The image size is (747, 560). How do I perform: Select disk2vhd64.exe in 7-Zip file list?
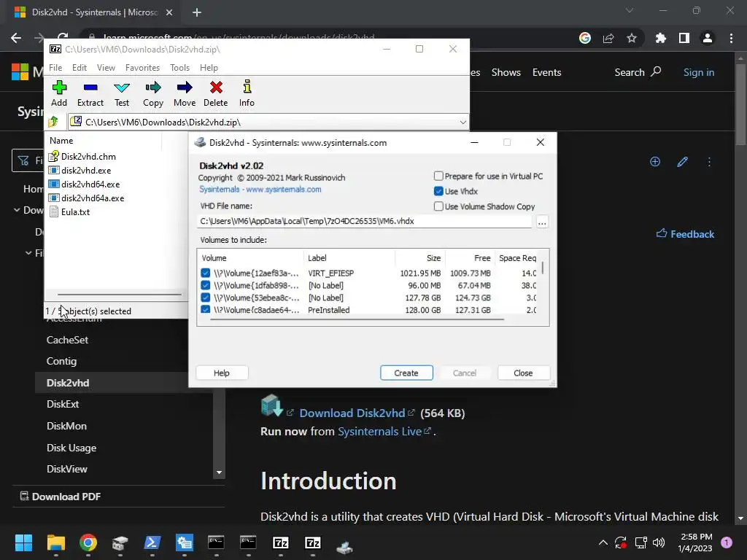point(90,184)
